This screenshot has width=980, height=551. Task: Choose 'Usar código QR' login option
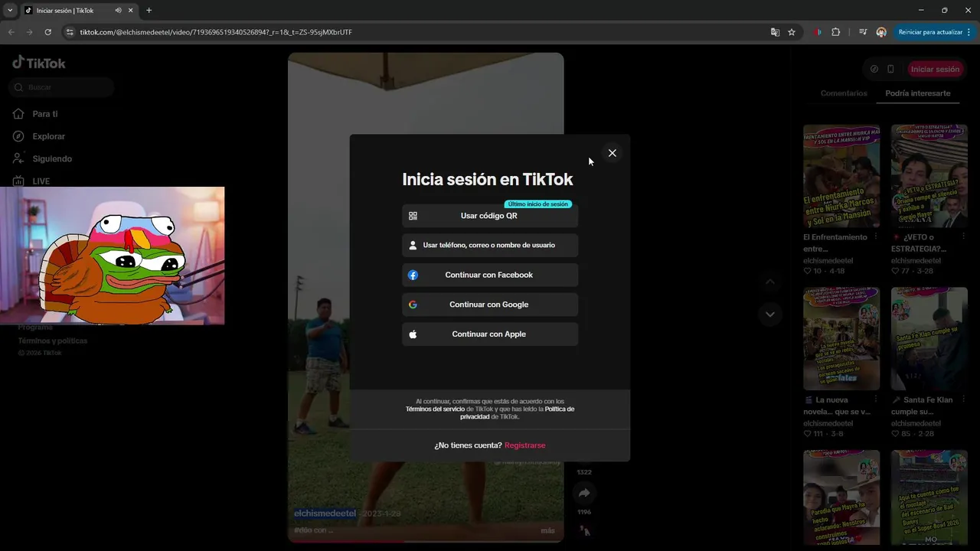tap(490, 216)
